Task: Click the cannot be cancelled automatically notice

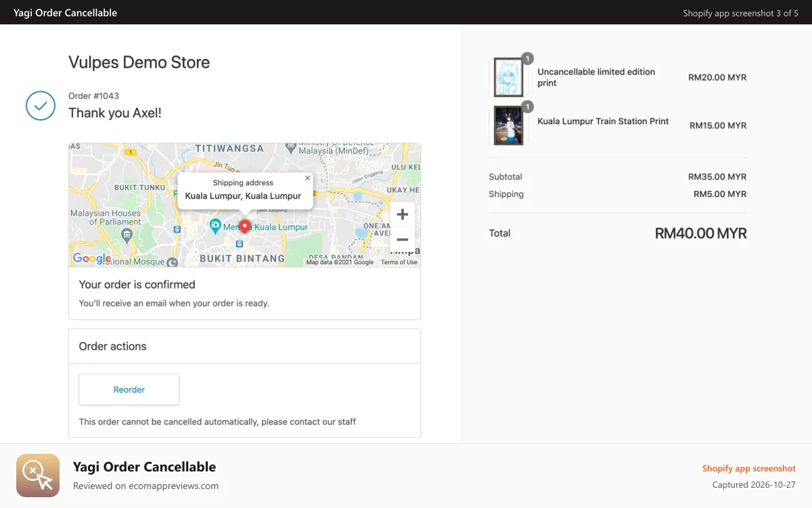Action: point(217,421)
